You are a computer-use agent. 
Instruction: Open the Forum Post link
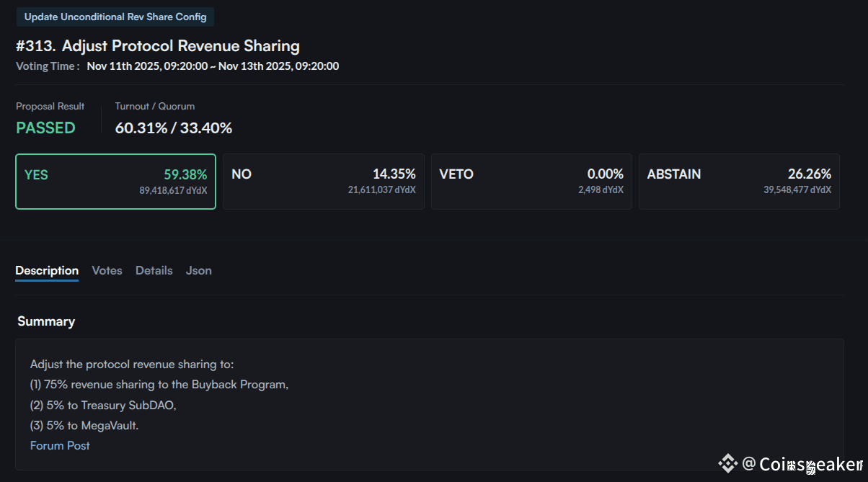pos(60,446)
